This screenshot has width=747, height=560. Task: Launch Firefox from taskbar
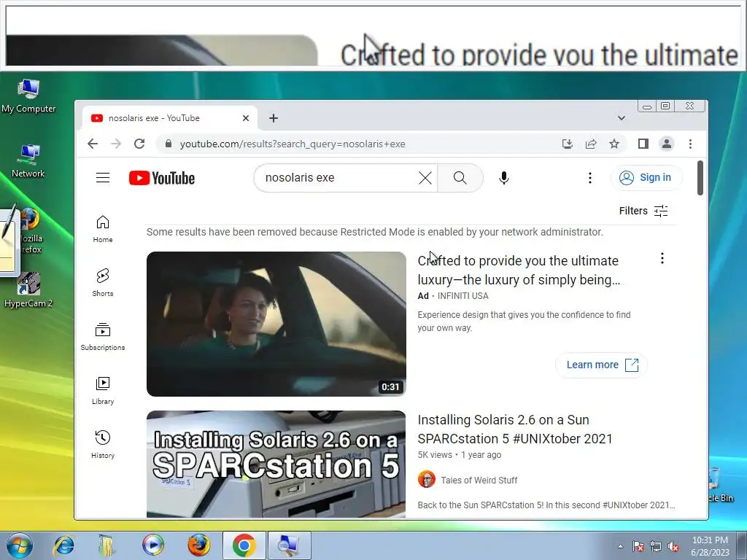[x=198, y=545]
